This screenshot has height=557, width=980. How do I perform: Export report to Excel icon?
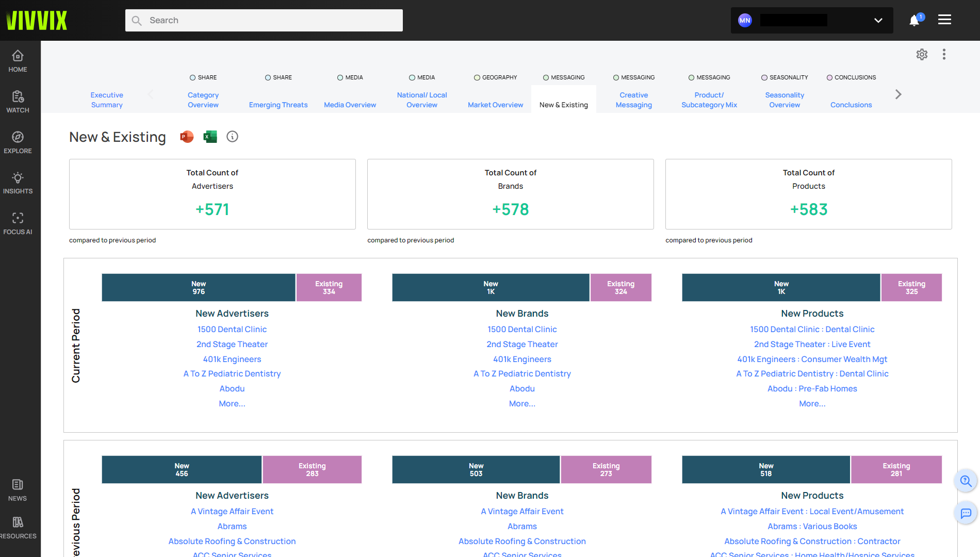(210, 137)
